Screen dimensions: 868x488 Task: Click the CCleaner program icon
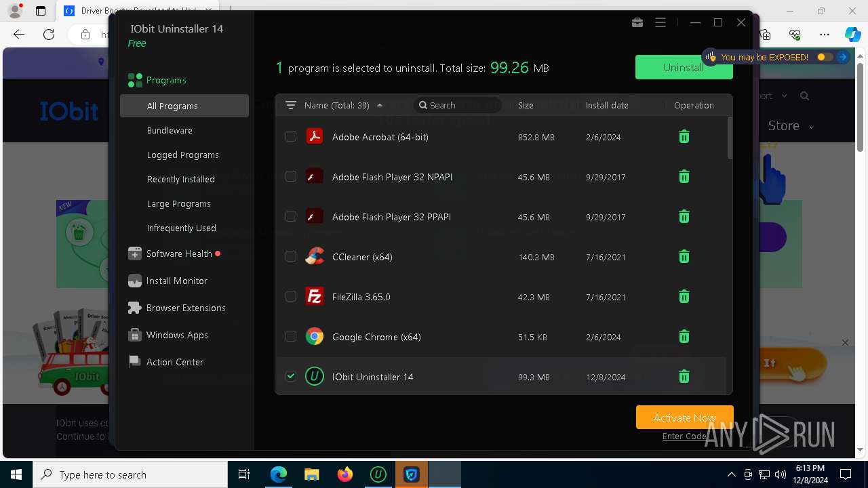tap(314, 257)
